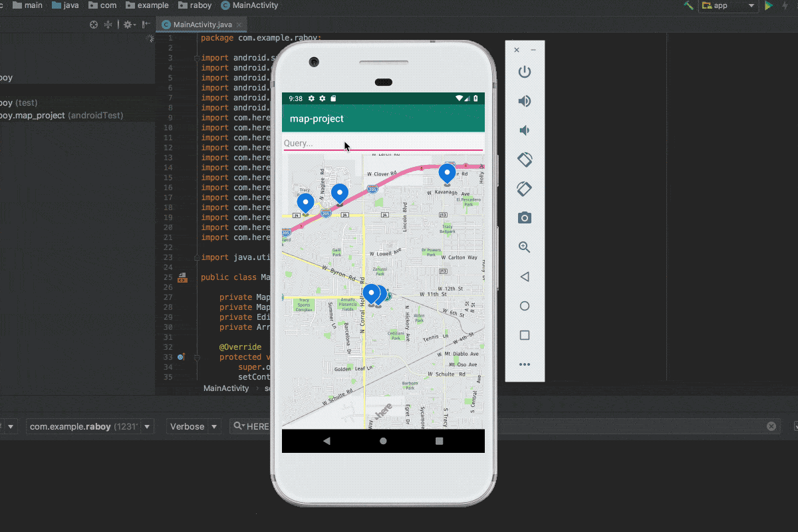The height and width of the screenshot is (532, 798).
Task: Rotate the emulator left
Action: pos(525,160)
